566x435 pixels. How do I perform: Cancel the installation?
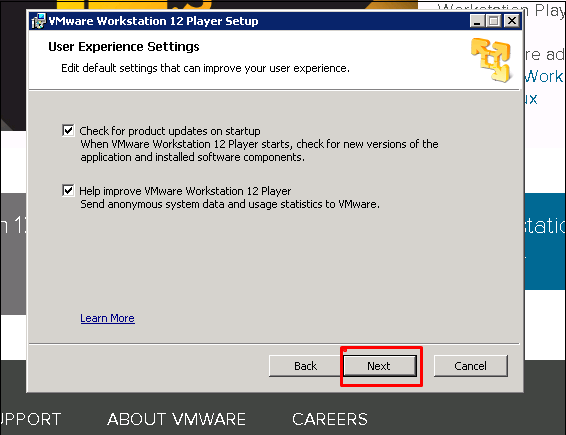coord(471,366)
